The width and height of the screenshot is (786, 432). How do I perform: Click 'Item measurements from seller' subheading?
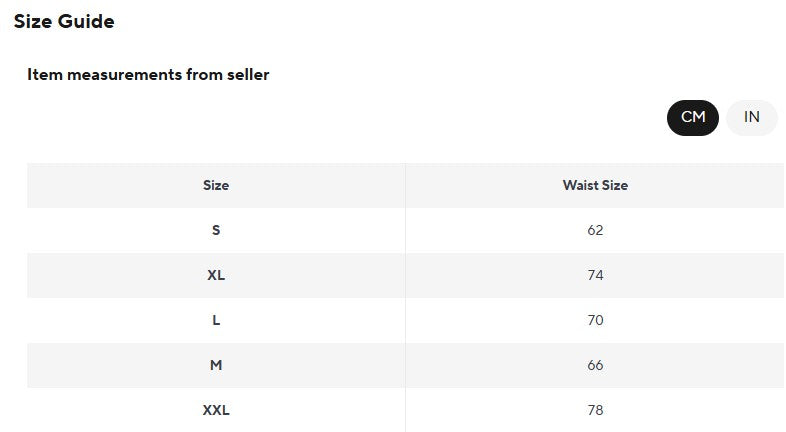(x=148, y=75)
